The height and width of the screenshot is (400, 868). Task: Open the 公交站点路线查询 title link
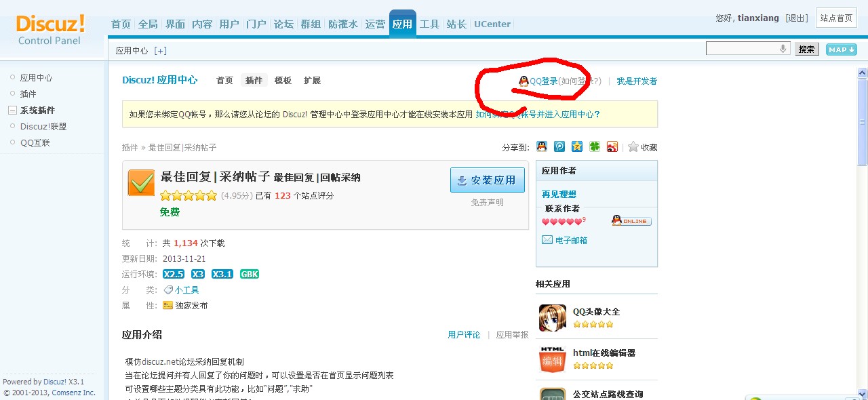(608, 394)
